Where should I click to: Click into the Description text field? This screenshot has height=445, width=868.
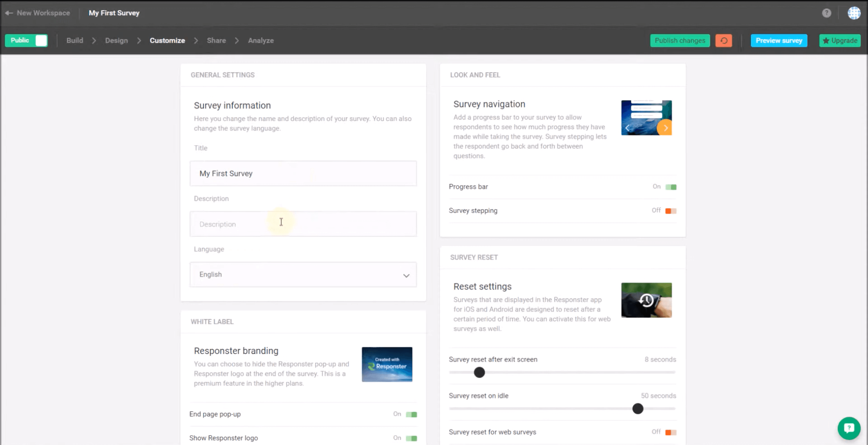tap(303, 224)
